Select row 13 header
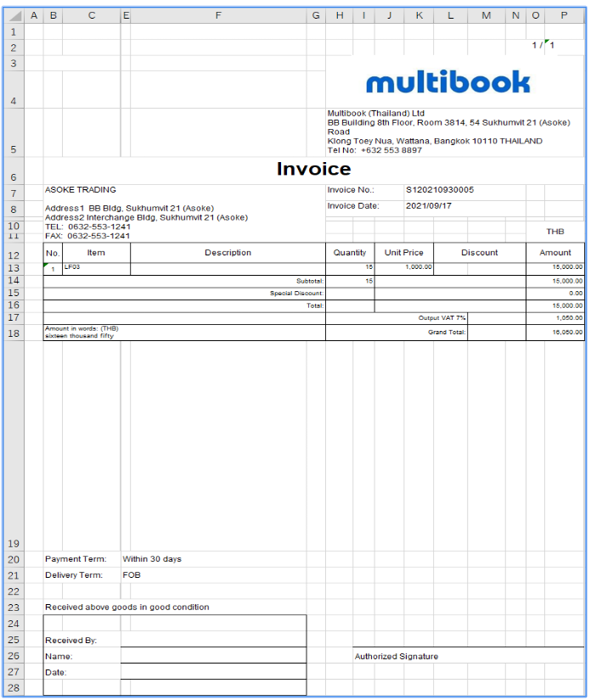The width and height of the screenshot is (591, 700). [14, 268]
